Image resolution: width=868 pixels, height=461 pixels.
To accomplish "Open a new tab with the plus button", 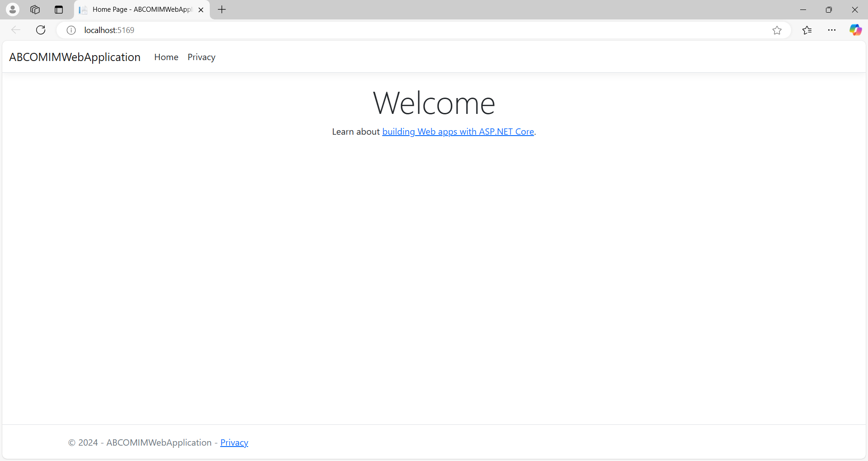I will pyautogui.click(x=222, y=9).
